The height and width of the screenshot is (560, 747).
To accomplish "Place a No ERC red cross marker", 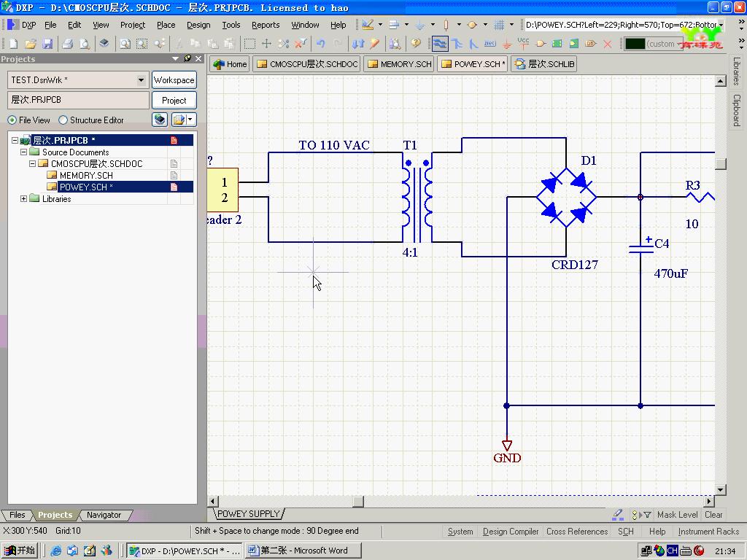I will [608, 44].
